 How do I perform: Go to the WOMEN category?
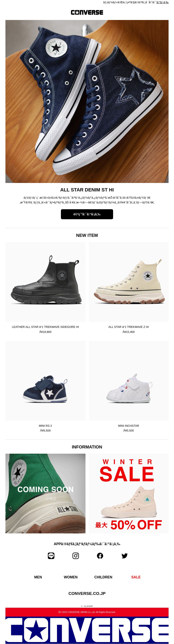coord(71,577)
